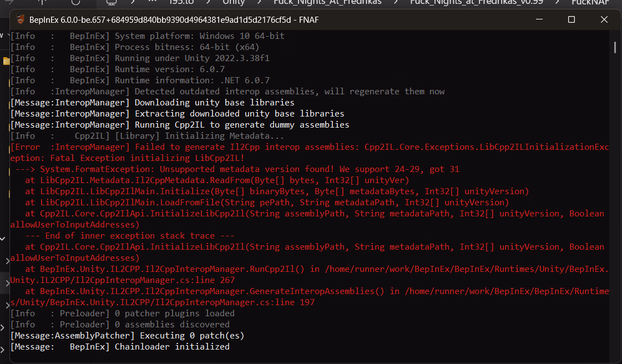Image resolution: width=622 pixels, height=364 pixels.
Task: Click the Explorer up arrow icon
Action: pos(42,2)
